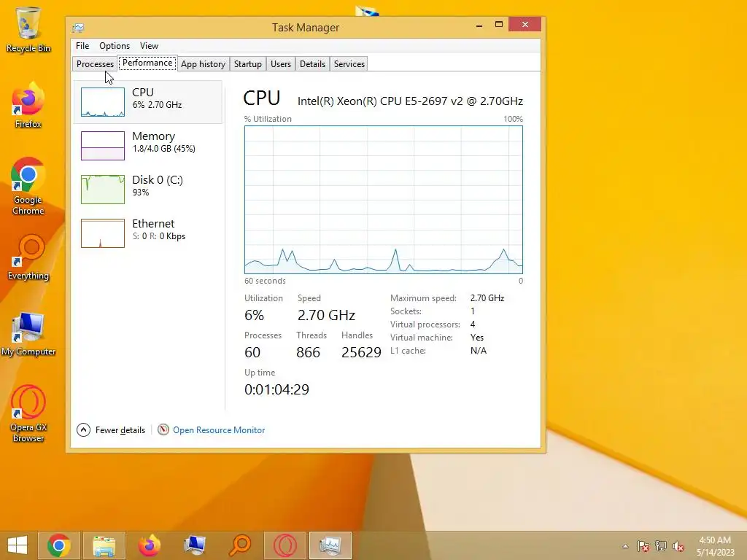Click the L1 cache N/A value
The width and height of the screenshot is (747, 560).
(479, 351)
